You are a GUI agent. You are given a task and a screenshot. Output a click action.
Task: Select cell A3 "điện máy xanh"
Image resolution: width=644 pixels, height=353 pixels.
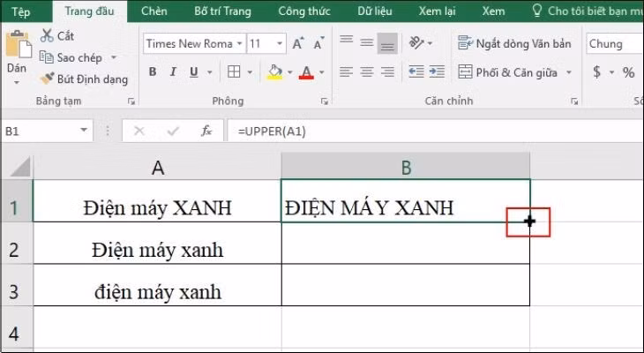tap(157, 285)
